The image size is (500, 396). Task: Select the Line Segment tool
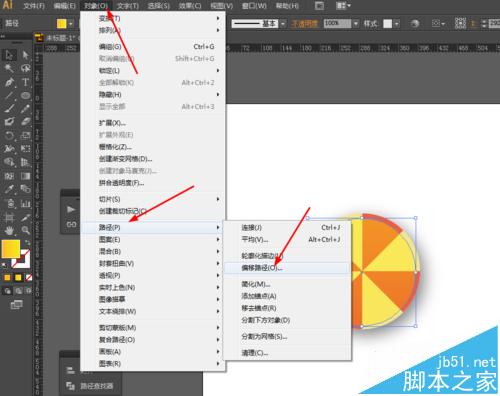(x=9, y=95)
